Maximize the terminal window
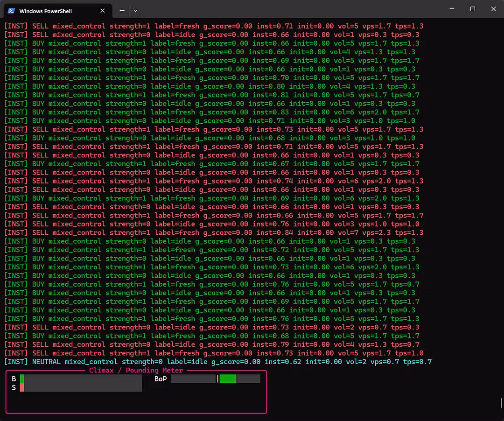The width and height of the screenshot is (504, 421). tap(473, 9)
